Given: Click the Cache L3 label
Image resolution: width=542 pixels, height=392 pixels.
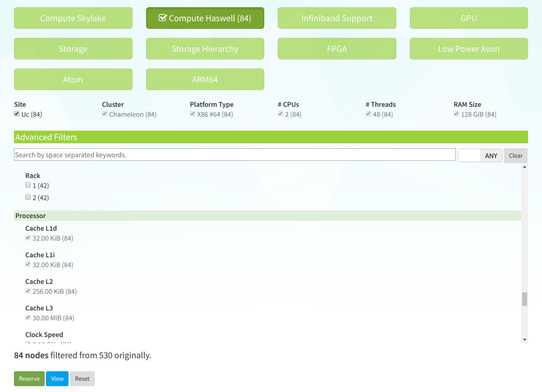Looking at the screenshot, I should click(39, 308).
